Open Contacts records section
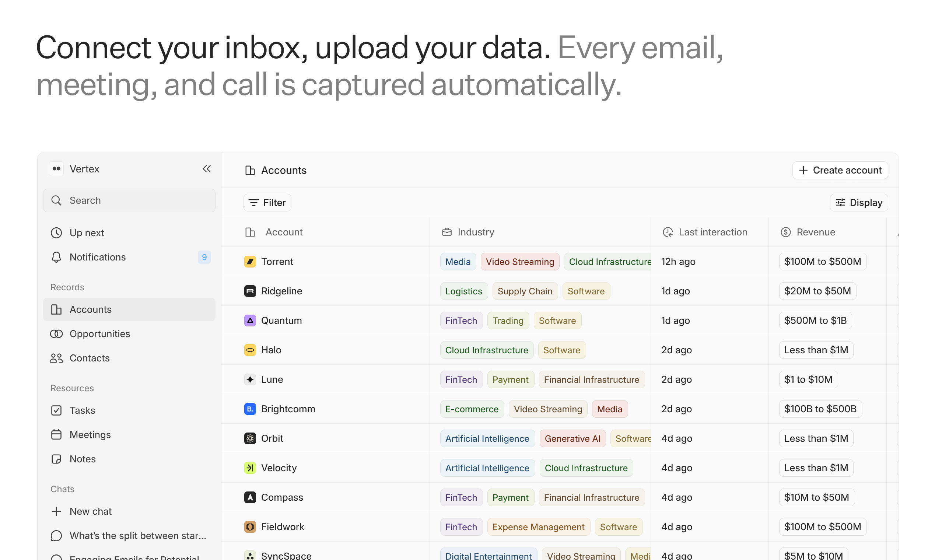 click(x=90, y=358)
